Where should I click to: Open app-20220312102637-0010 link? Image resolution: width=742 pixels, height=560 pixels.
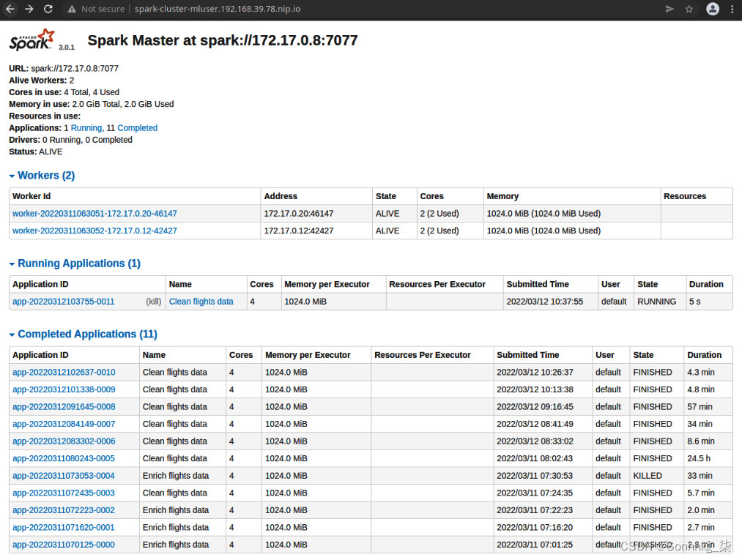(x=64, y=372)
